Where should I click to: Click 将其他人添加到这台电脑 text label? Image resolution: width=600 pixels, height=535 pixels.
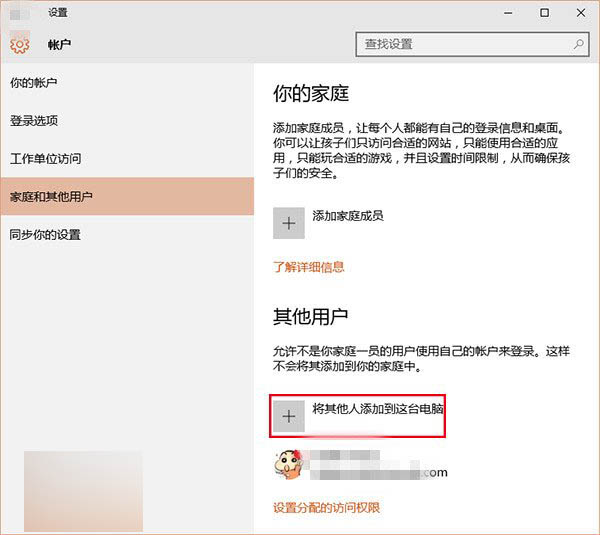378,409
